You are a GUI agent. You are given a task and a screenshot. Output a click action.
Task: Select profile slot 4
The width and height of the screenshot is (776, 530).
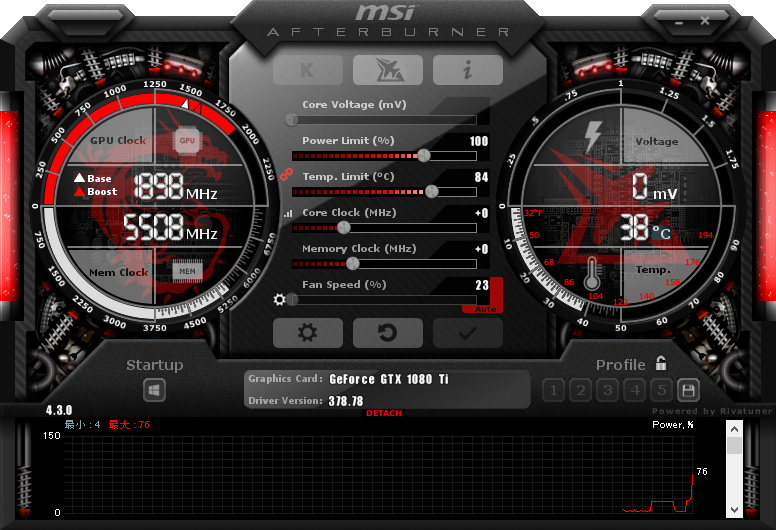click(634, 390)
